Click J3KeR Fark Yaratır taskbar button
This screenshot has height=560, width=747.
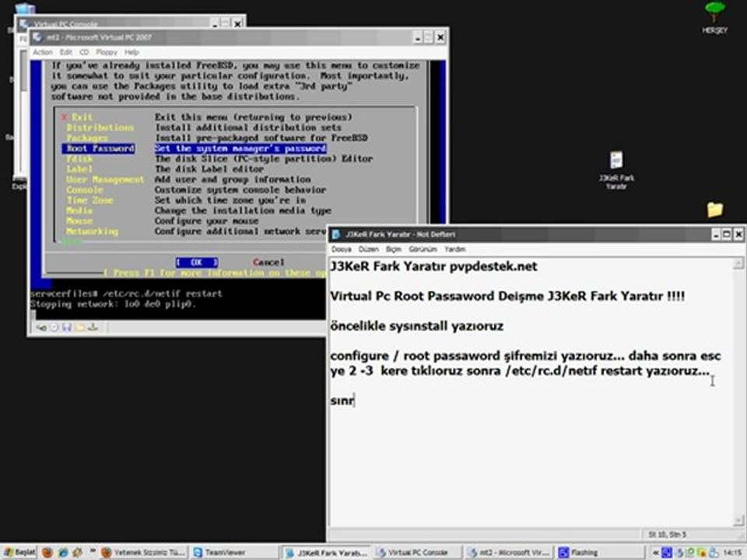(326, 552)
